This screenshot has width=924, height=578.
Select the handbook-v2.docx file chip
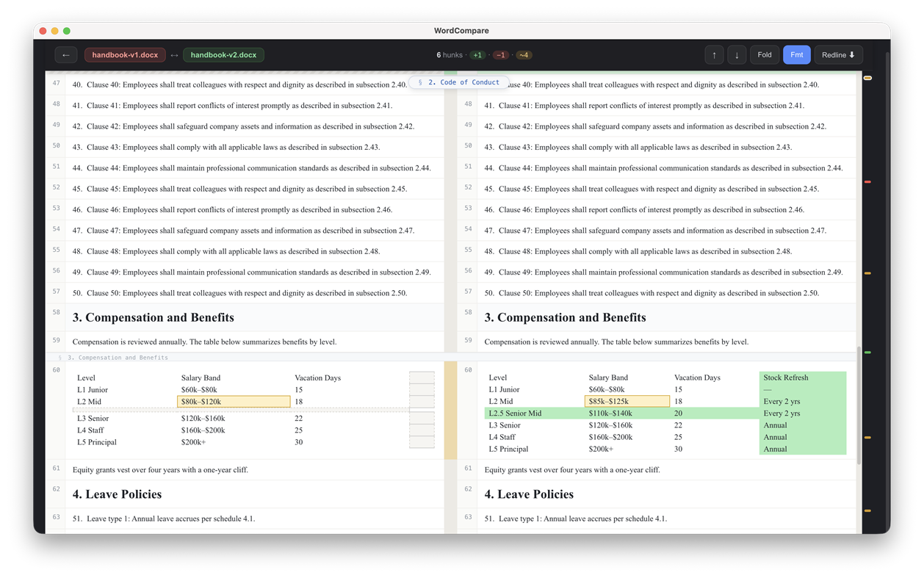tap(223, 55)
